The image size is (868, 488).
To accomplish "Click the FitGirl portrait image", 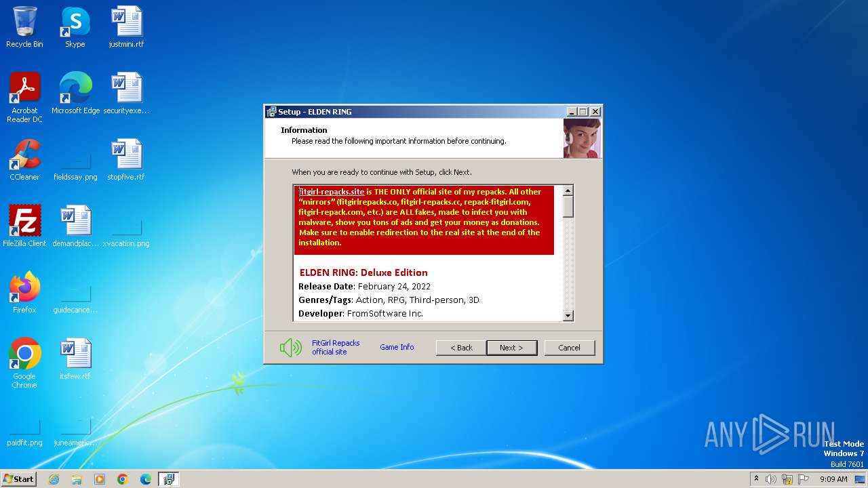I will pos(582,138).
